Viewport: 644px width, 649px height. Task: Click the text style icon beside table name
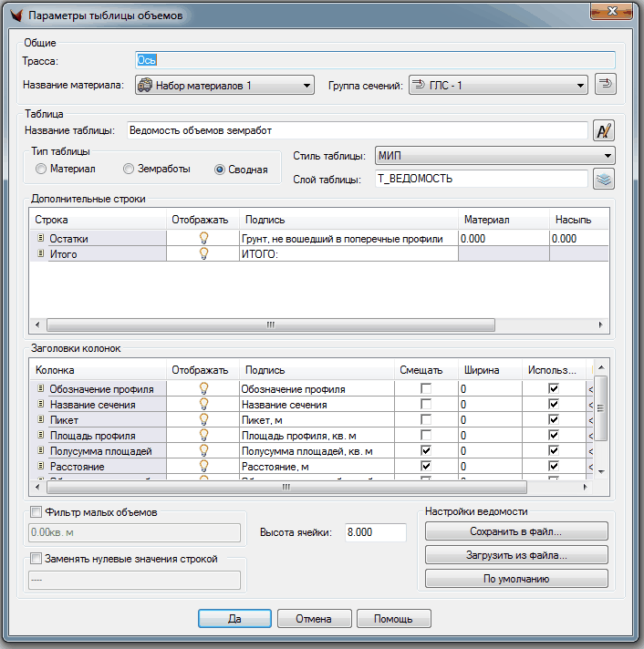(603, 131)
